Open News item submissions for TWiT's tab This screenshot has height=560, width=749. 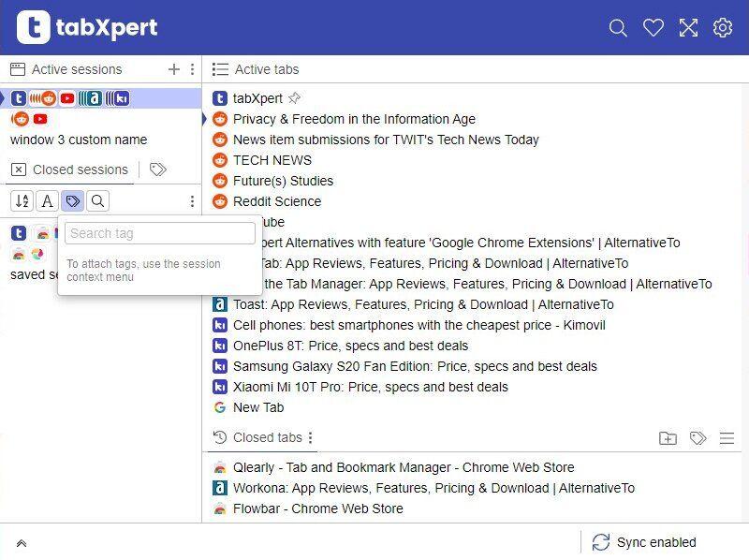(x=386, y=140)
